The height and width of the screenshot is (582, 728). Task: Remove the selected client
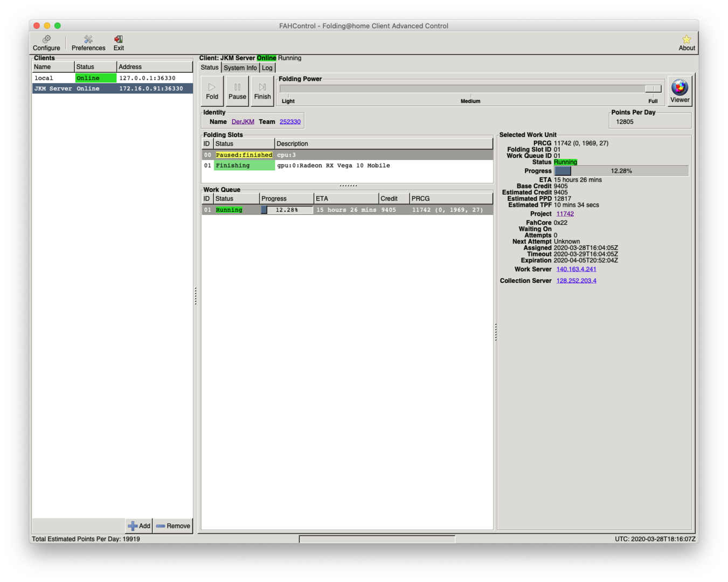(173, 526)
